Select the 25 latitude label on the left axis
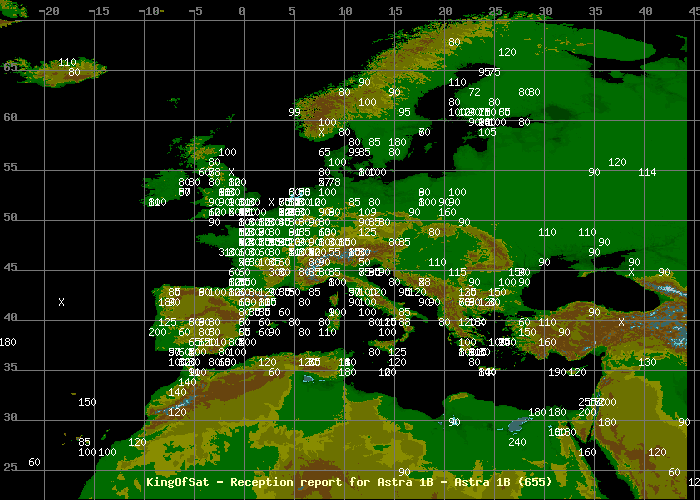Image resolution: width=700 pixels, height=500 pixels. click(x=10, y=467)
